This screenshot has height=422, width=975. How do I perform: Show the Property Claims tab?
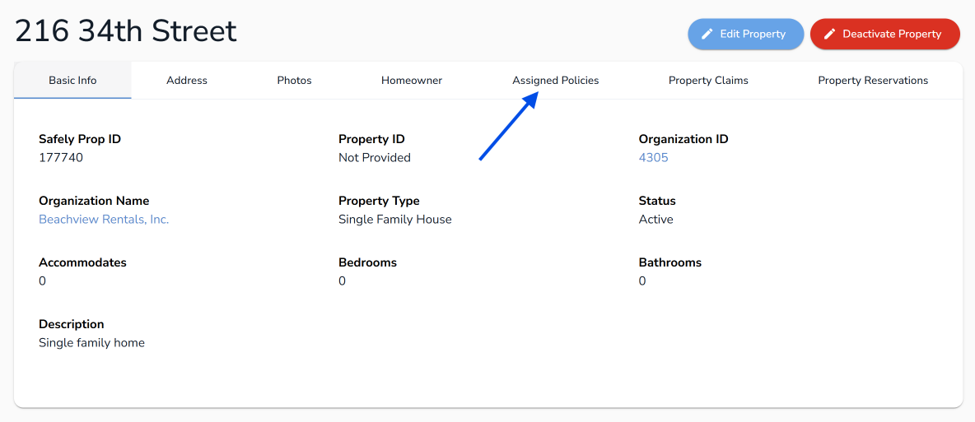coord(708,80)
